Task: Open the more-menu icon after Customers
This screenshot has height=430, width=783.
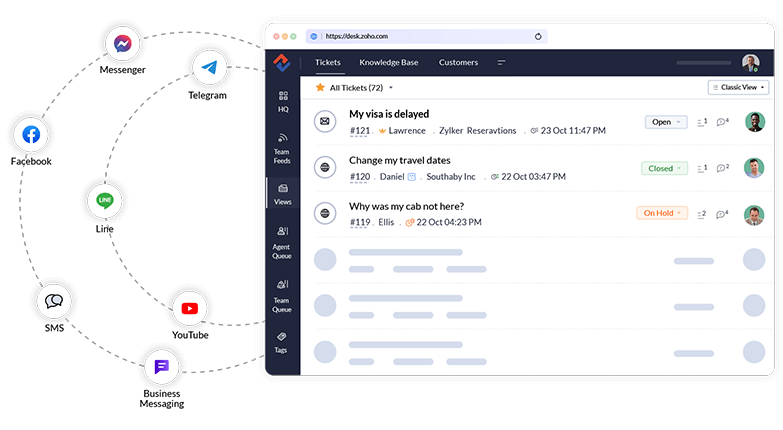Action: (x=501, y=62)
